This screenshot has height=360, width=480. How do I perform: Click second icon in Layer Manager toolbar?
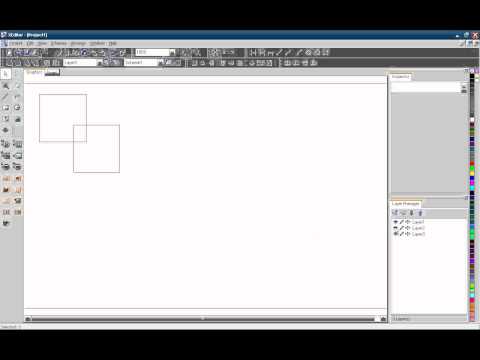(x=403, y=213)
